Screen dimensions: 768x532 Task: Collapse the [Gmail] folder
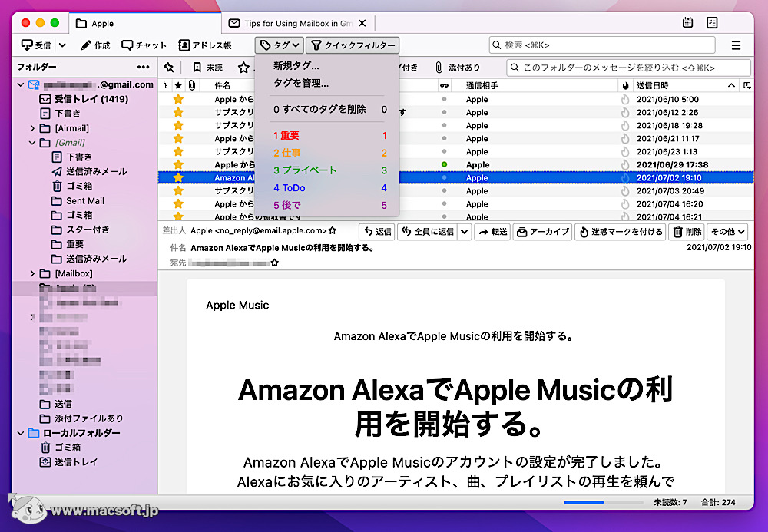(32, 143)
